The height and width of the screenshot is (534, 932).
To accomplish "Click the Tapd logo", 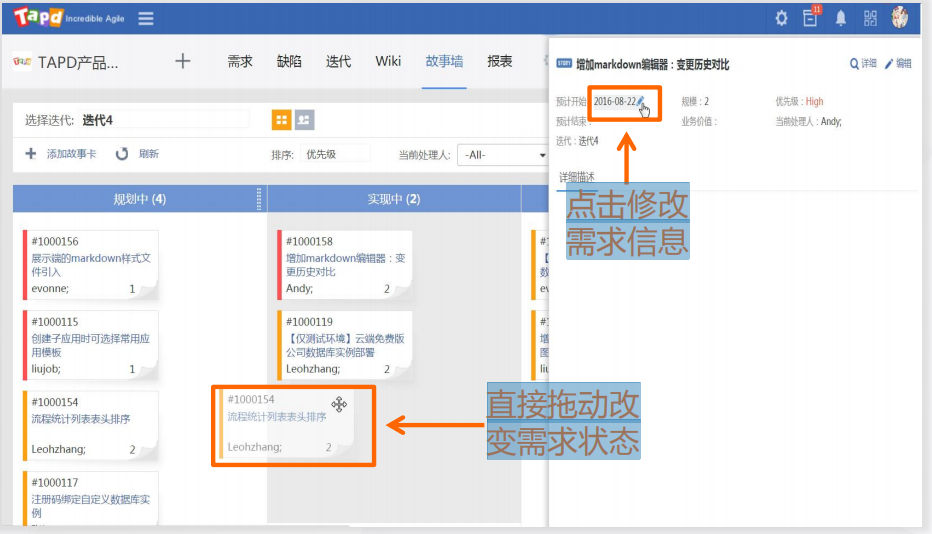I will point(39,17).
